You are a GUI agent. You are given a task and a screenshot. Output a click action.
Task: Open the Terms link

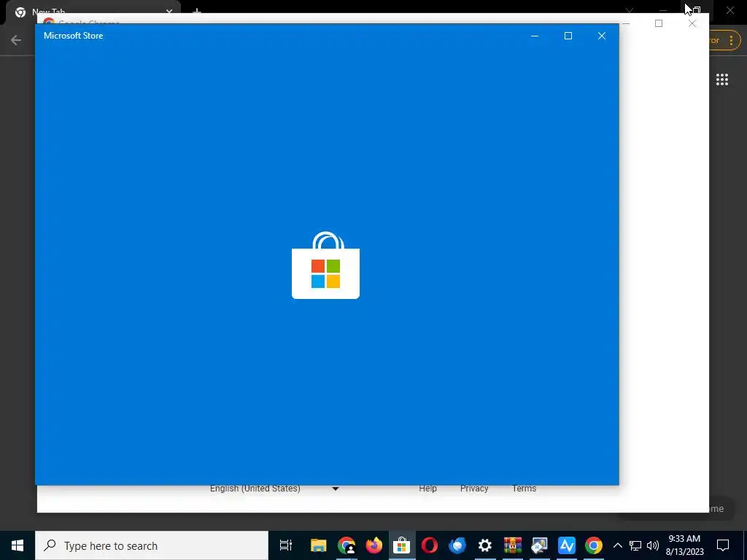click(x=524, y=489)
